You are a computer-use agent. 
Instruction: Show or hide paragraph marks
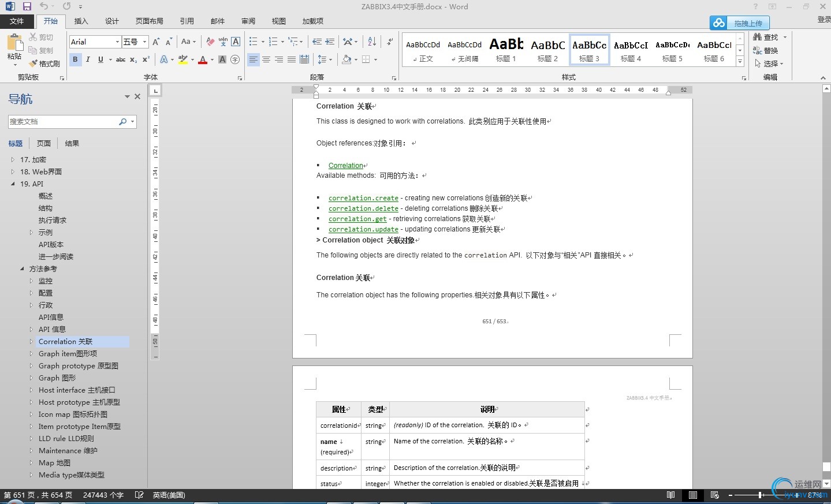coord(390,42)
